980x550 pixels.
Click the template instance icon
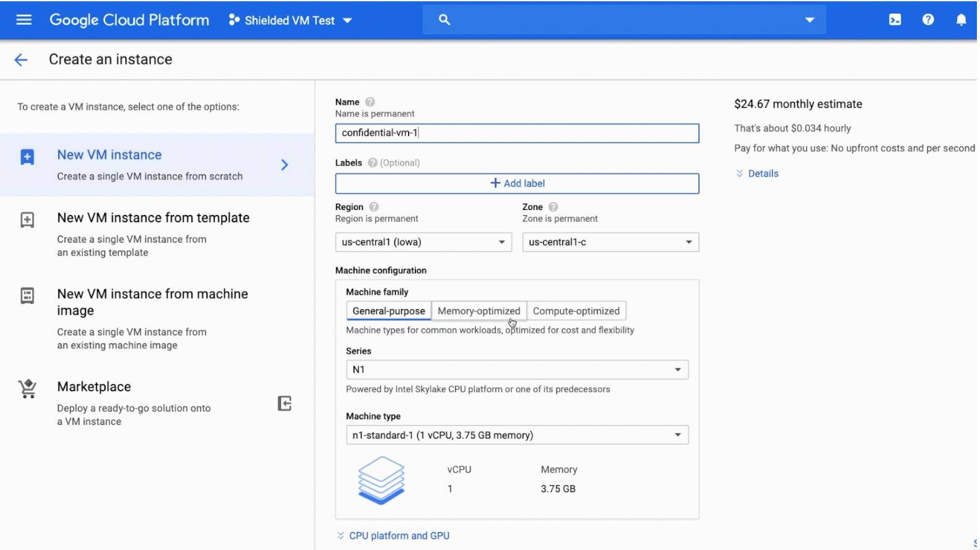tap(27, 220)
